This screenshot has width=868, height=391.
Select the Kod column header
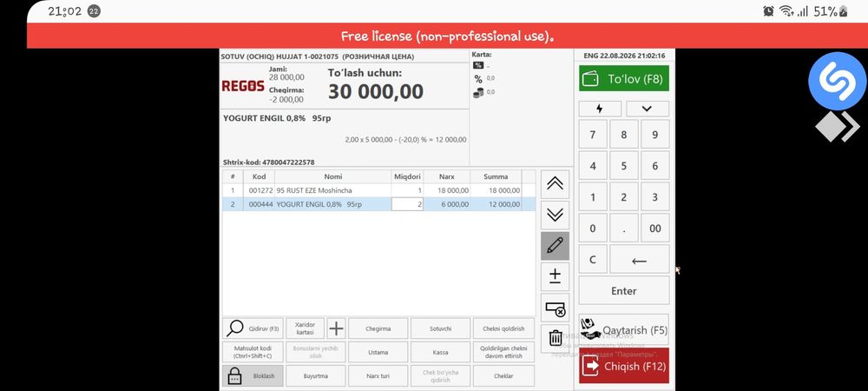[x=259, y=176]
